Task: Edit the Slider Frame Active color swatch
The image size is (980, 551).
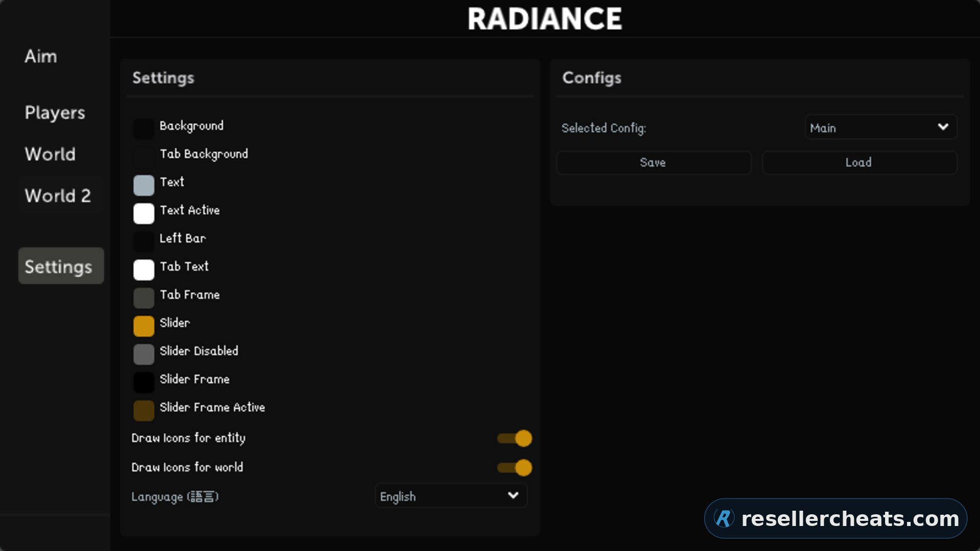Action: [144, 410]
